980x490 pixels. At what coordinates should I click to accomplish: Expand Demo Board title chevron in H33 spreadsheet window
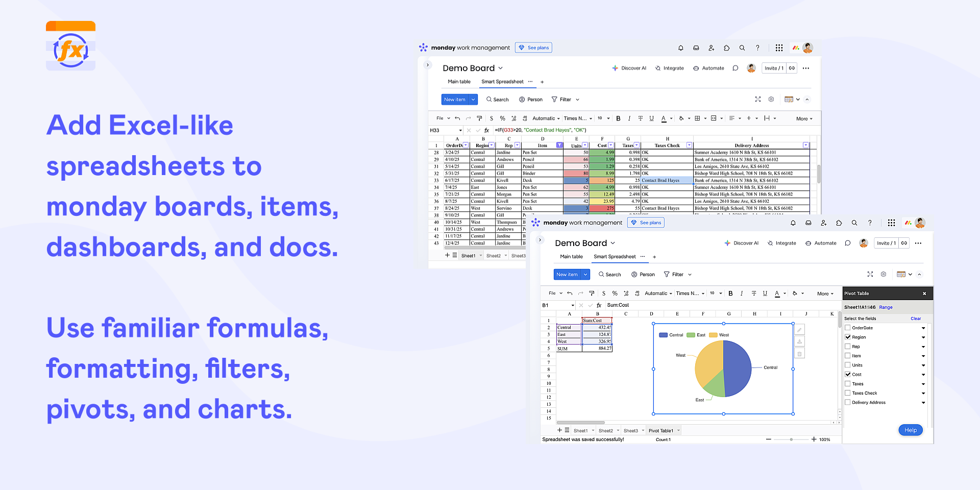(501, 68)
